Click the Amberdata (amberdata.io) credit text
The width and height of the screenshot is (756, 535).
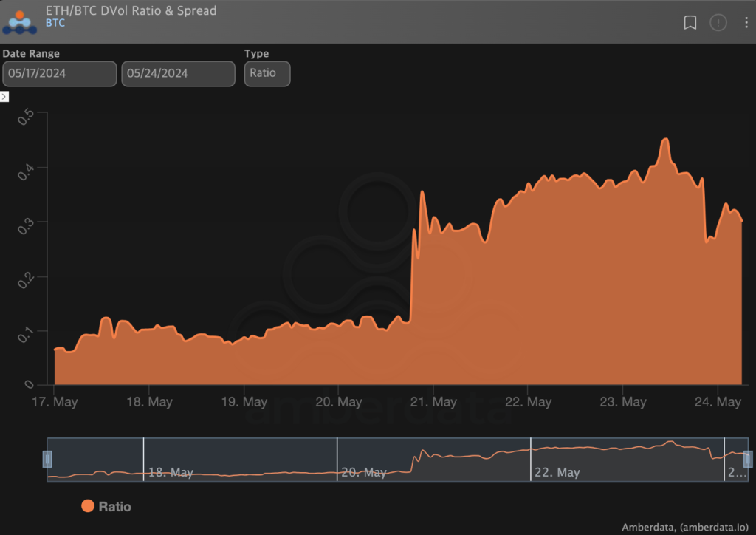(685, 527)
